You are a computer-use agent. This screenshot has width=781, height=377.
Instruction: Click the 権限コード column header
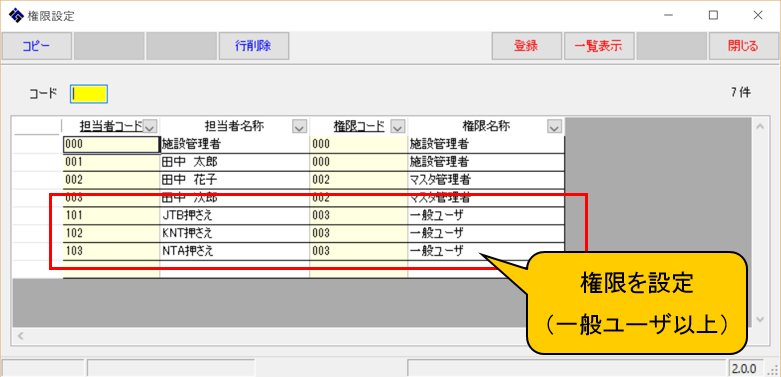coord(359,126)
